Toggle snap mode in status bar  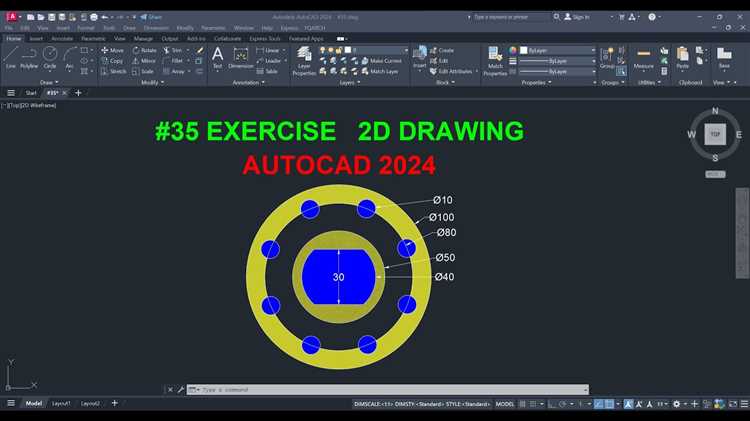click(x=533, y=404)
